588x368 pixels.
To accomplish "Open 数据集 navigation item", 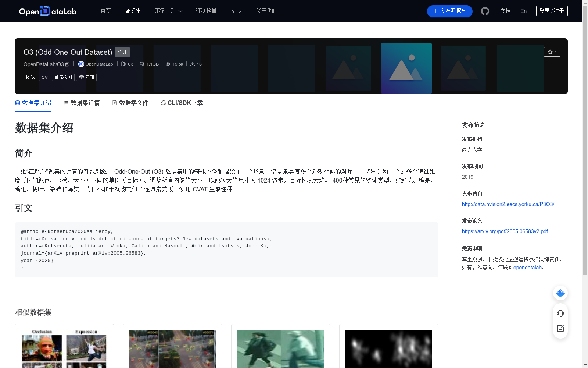I will pos(133,11).
